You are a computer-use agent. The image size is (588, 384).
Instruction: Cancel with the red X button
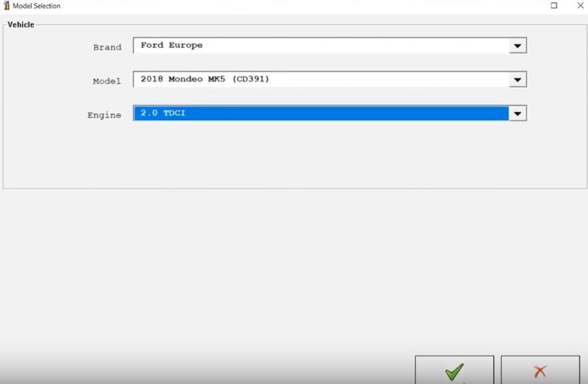click(540, 371)
